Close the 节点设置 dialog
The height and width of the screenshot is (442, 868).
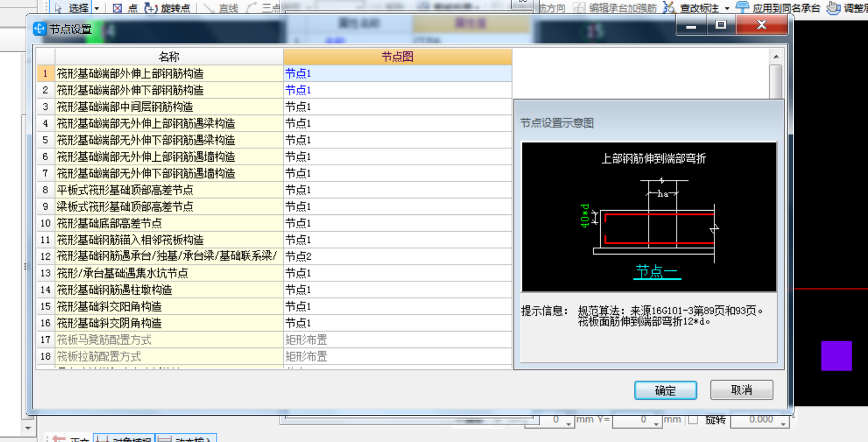coord(761,25)
